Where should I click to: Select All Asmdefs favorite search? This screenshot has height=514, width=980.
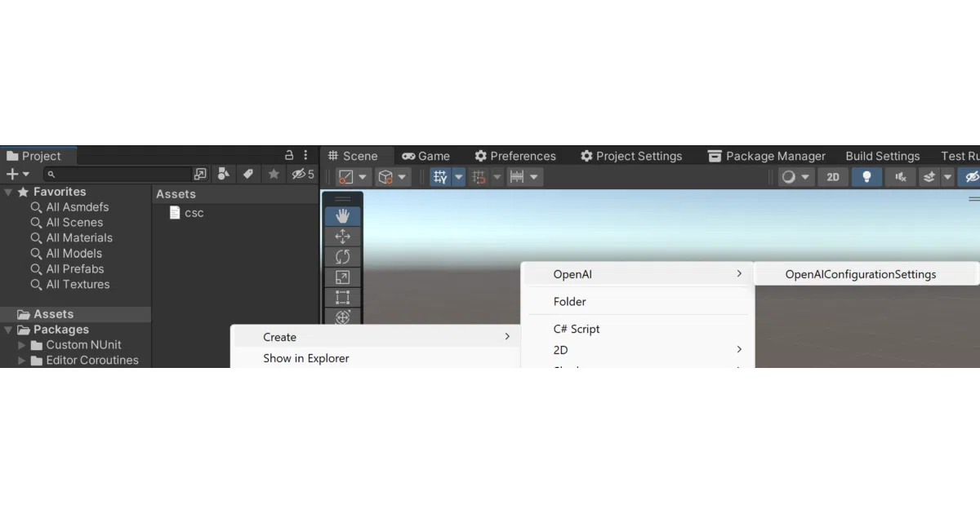click(77, 207)
